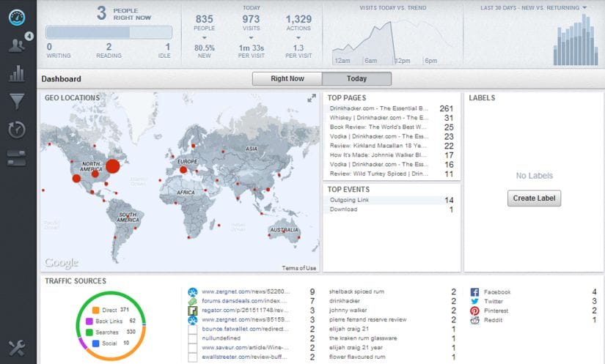Click the Create Label button

pos(534,198)
